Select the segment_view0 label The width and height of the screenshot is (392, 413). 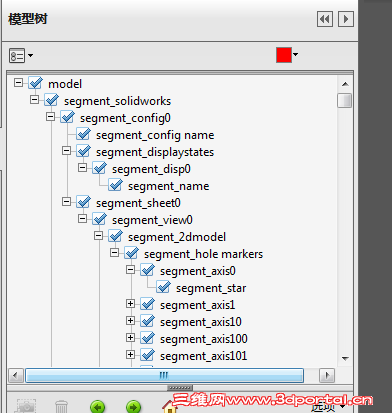tap(152, 220)
